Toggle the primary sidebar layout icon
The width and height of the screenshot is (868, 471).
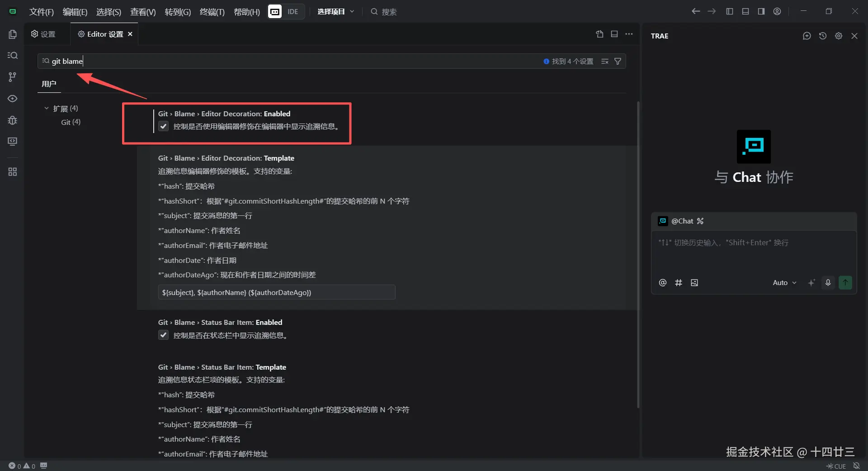coord(730,11)
